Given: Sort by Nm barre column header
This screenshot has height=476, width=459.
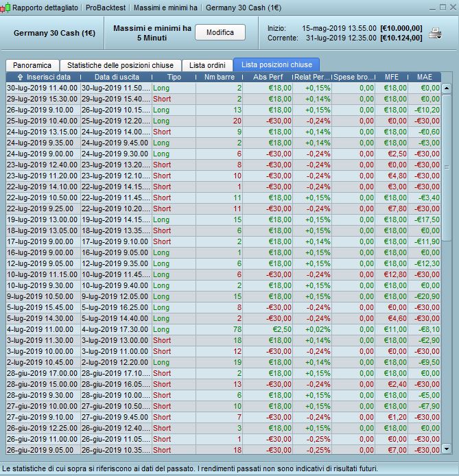Looking at the screenshot, I should (219, 77).
